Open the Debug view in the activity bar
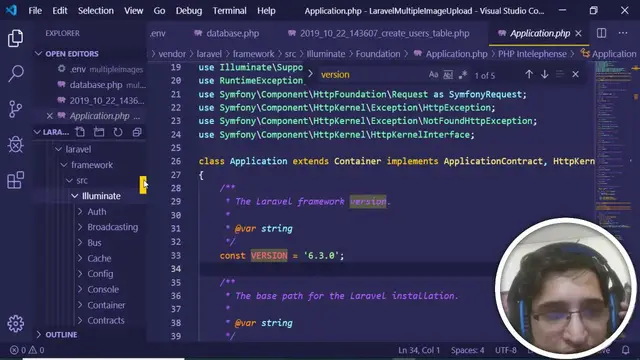 16,144
